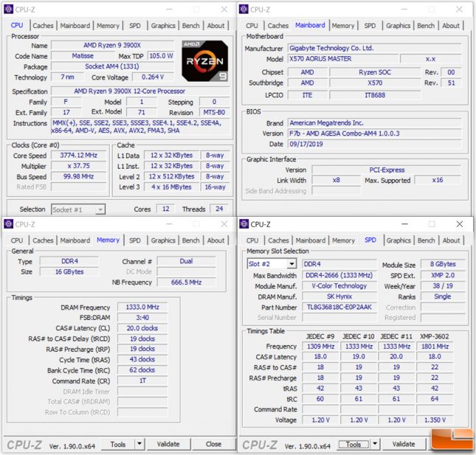Go to the About tab in the SPD window
The image size is (476, 455).
point(451,240)
